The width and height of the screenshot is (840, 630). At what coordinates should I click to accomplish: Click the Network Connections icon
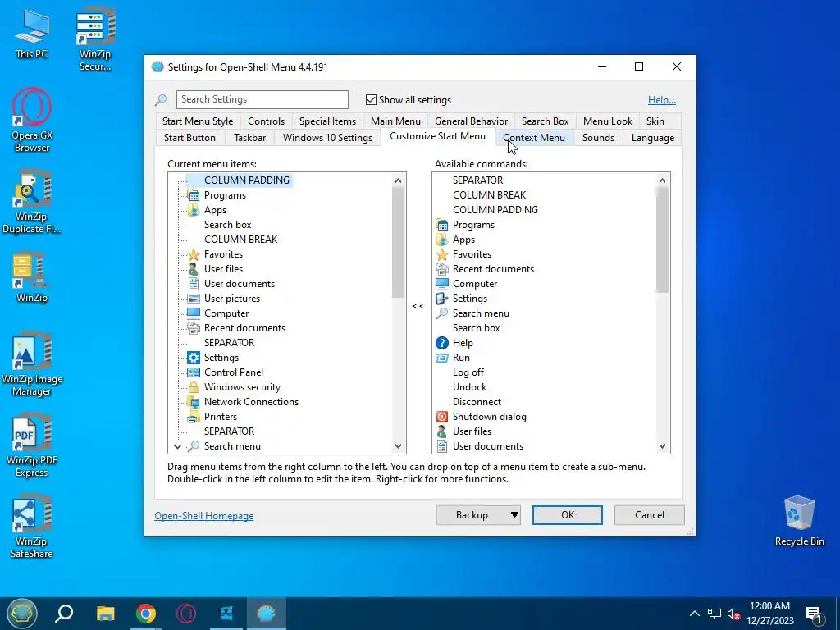pyautogui.click(x=194, y=402)
